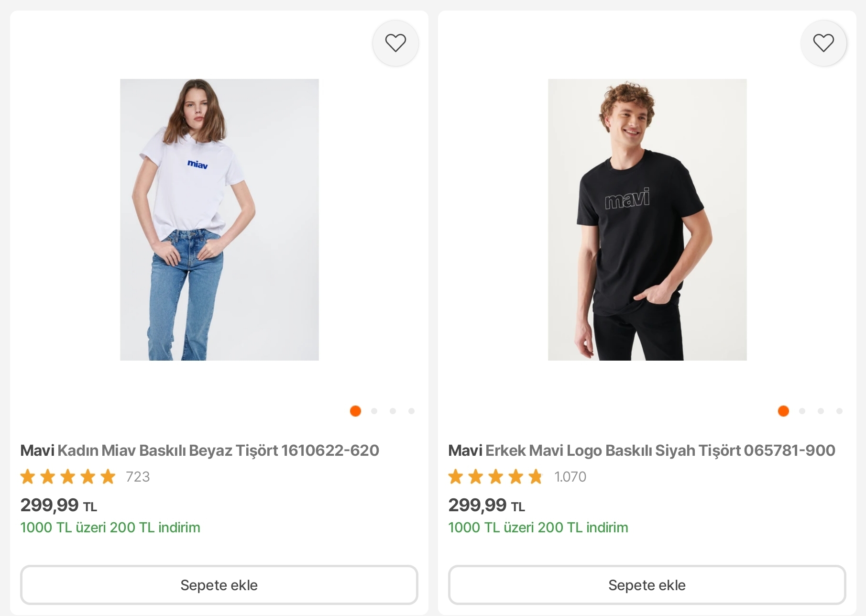Viewport: 866px width, 616px height.
Task: Add the white Miav t-shirt to cart
Action: pos(219,585)
